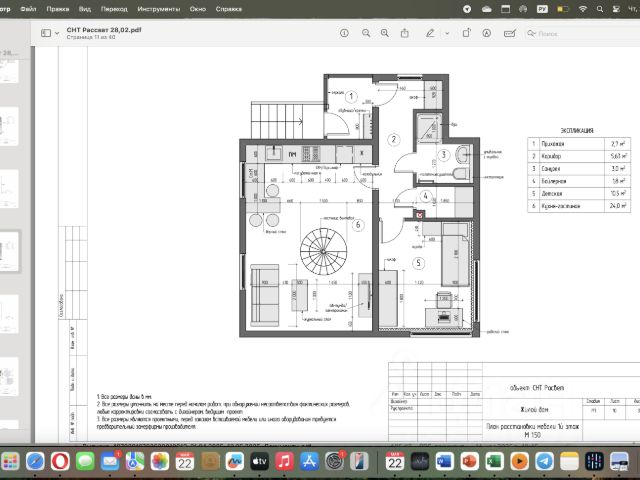
Task: Click the search field in Preview toolbar
Action: click(x=583, y=33)
